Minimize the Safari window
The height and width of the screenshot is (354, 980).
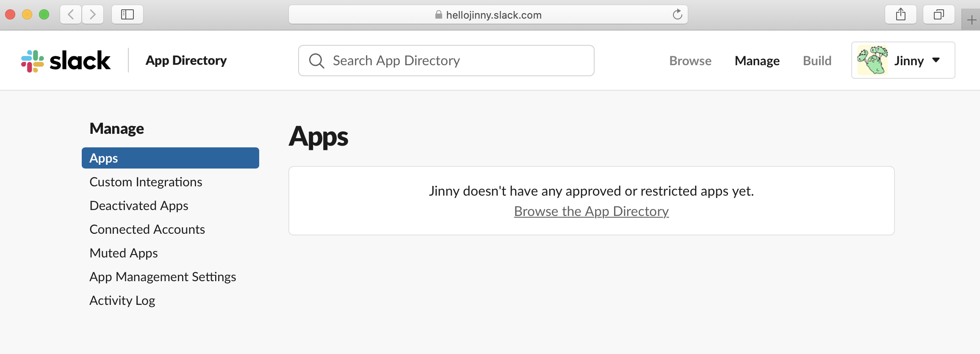tap(27, 15)
